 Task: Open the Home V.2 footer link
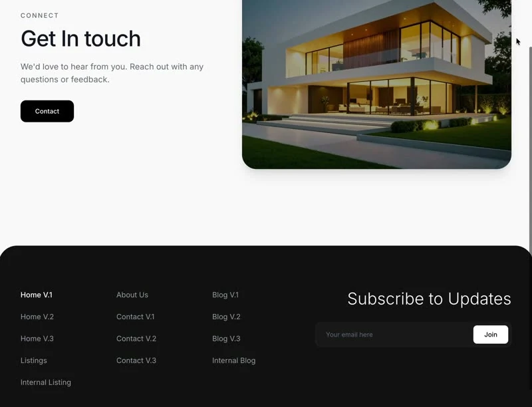pyautogui.click(x=37, y=317)
